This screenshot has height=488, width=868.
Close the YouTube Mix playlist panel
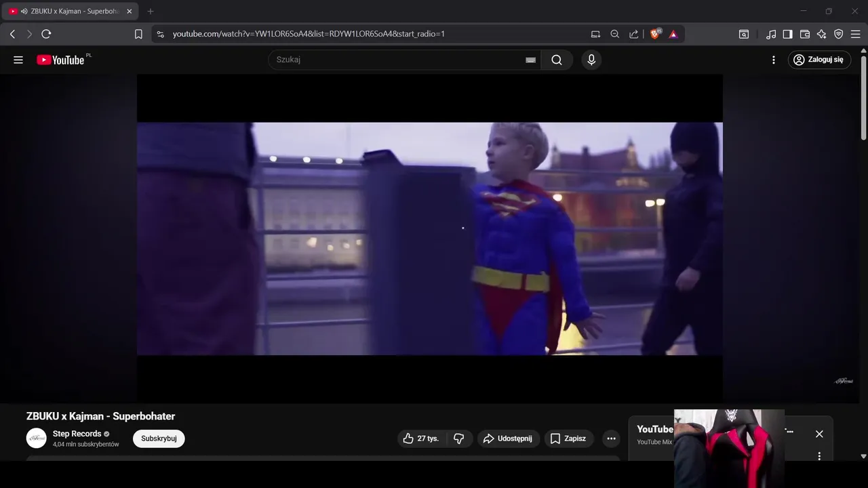click(x=819, y=434)
